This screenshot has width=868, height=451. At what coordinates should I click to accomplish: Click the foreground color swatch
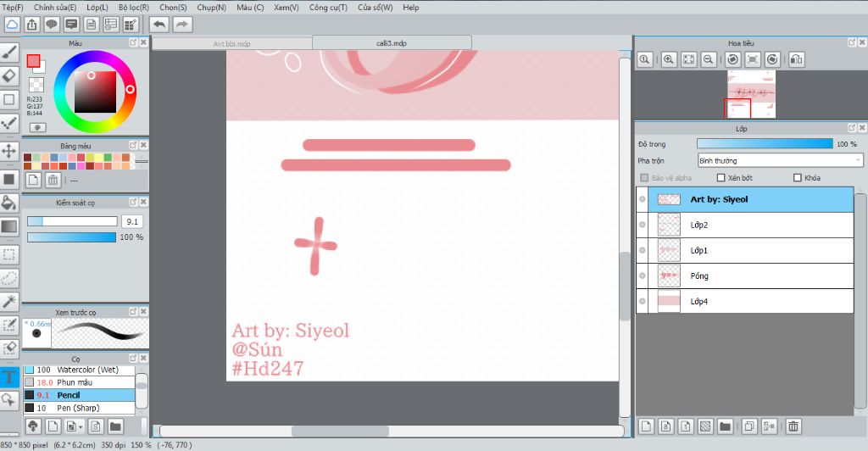pos(33,61)
